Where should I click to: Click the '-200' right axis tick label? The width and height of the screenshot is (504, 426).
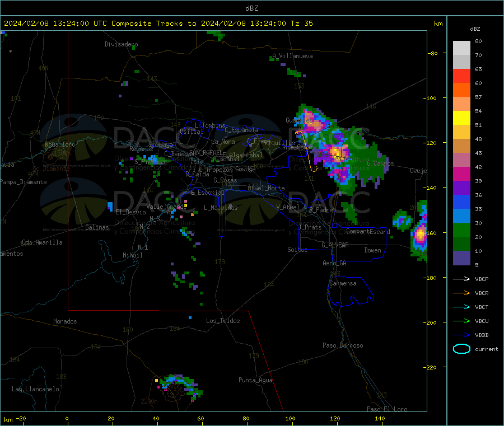(x=431, y=322)
